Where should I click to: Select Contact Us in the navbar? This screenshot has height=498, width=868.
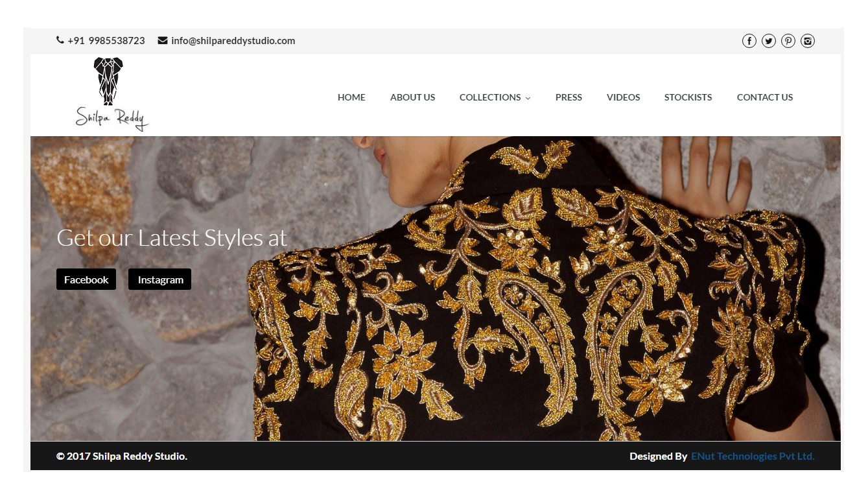[x=764, y=97]
